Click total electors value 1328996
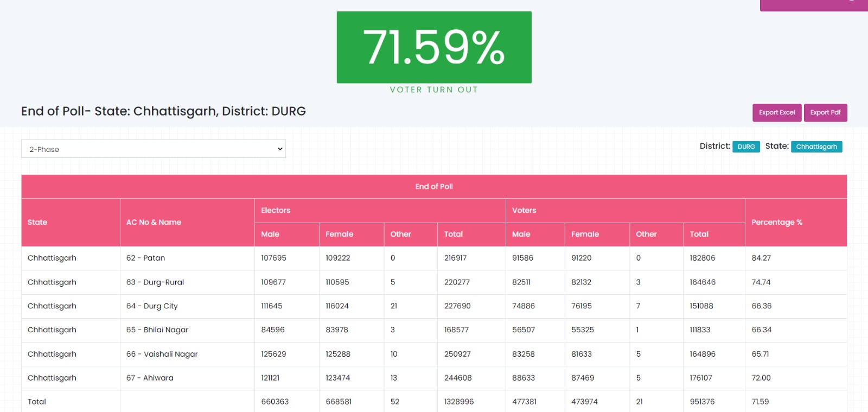Screen dimensions: 868x412 [459, 402]
